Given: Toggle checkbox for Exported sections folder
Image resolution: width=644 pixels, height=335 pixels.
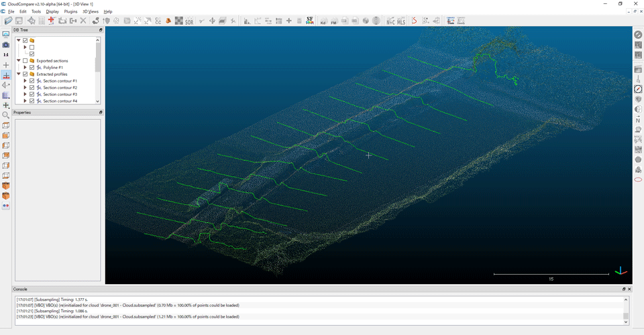Looking at the screenshot, I should point(25,61).
